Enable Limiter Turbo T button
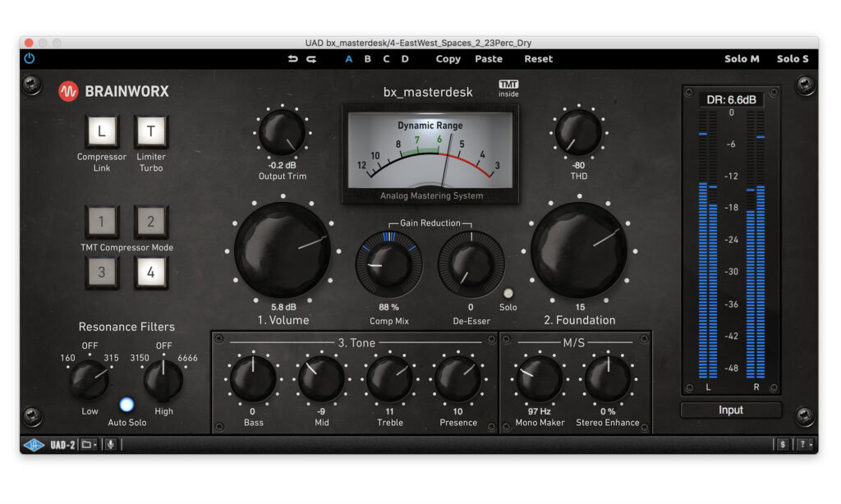The image size is (841, 504). pyautogui.click(x=151, y=131)
